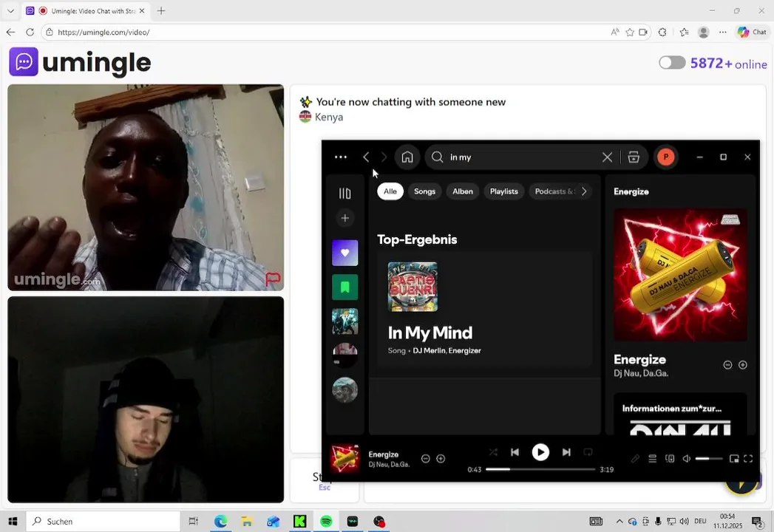774x532 pixels.
Task: Seek within the song progress bar
Action: tap(540, 469)
